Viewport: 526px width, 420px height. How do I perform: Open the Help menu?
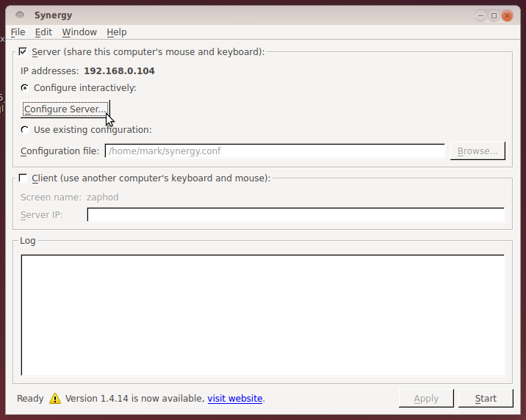pyautogui.click(x=116, y=32)
